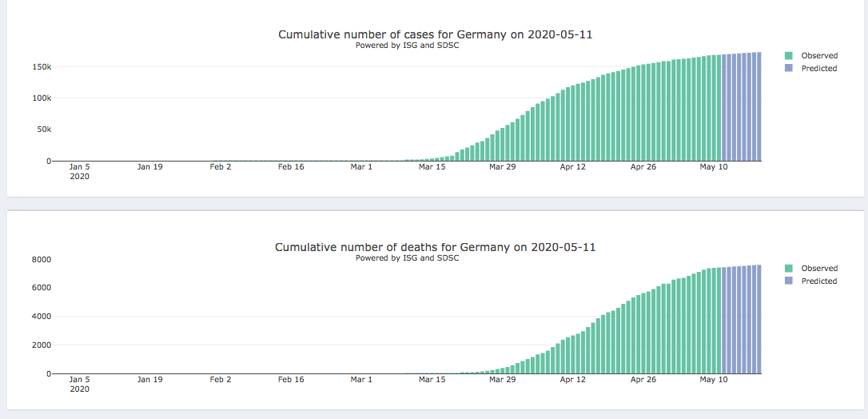Viewport: 868px width, 419px height.
Task: Click green Observed swatch in cases chart legend
Action: pos(789,56)
